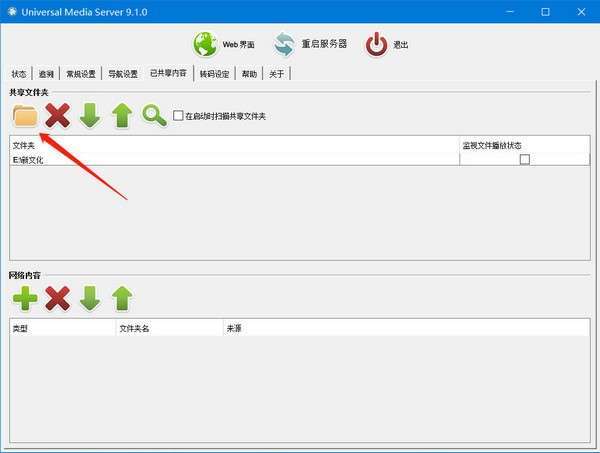Viewport: 600px width, 453px height.
Task: Click the 来源 column header
Action: click(x=406, y=328)
